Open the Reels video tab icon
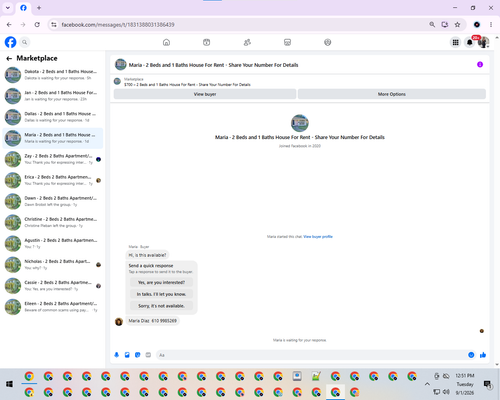This screenshot has height=400, width=500. pyautogui.click(x=207, y=42)
